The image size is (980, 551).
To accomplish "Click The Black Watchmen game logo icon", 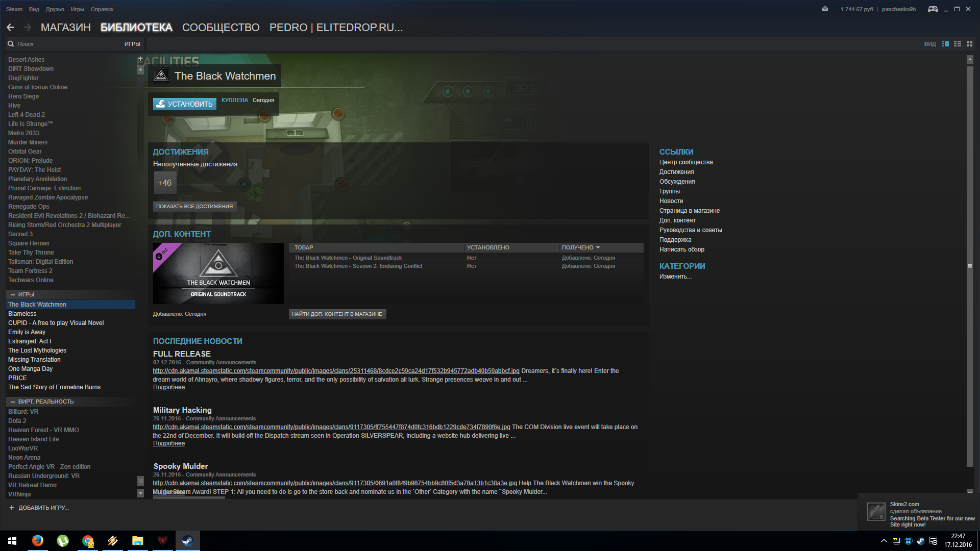I will [x=161, y=76].
